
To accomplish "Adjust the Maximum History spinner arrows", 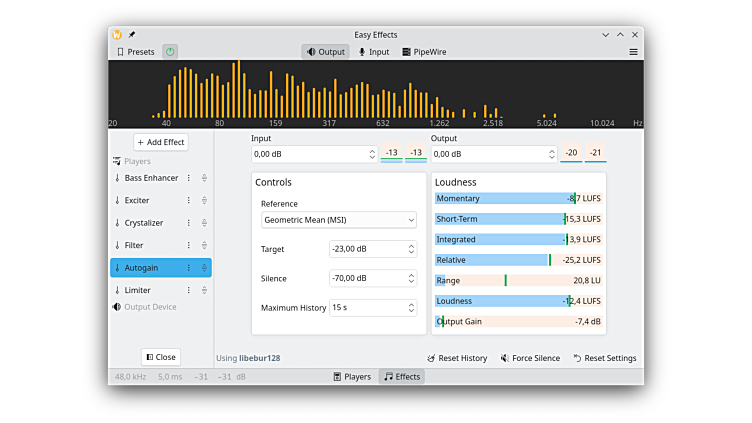I will 411,308.
